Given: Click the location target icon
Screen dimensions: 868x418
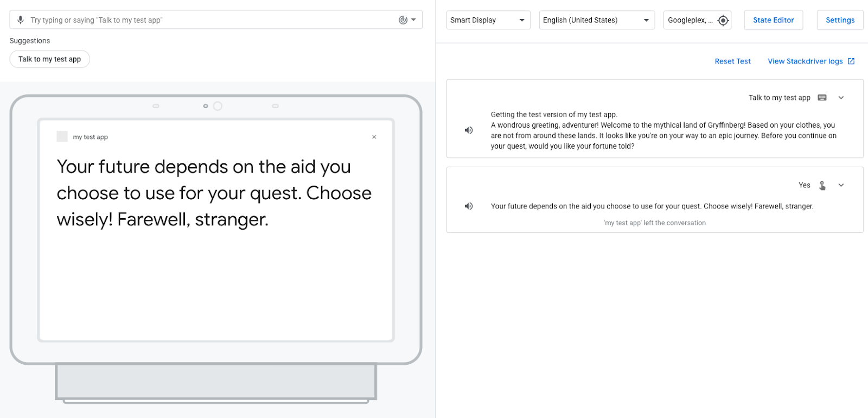Looking at the screenshot, I should click(x=723, y=21).
